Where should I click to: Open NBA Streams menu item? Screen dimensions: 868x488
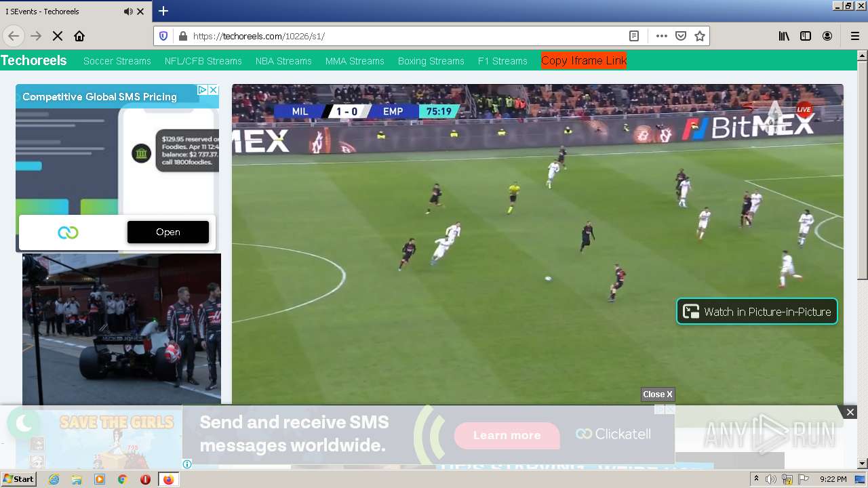pos(283,61)
